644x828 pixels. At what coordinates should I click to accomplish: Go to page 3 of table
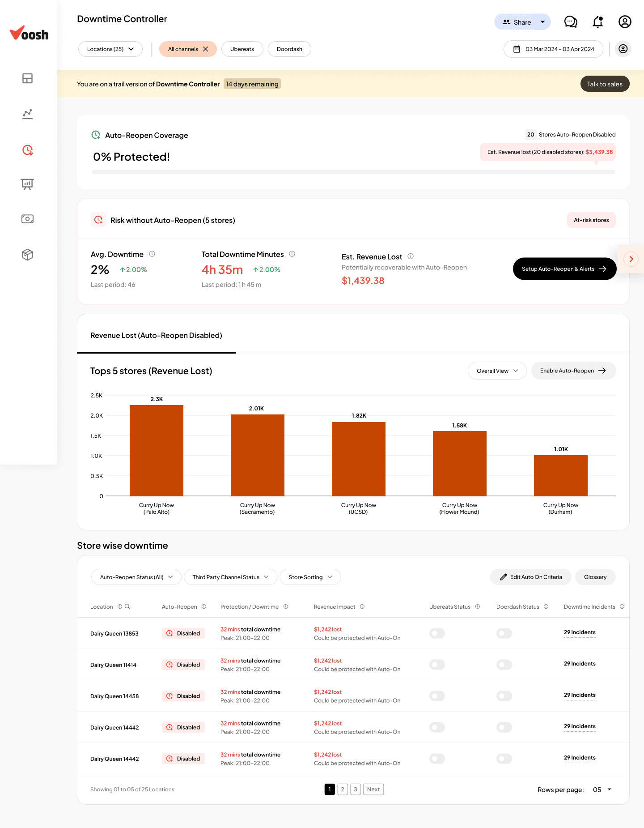356,790
